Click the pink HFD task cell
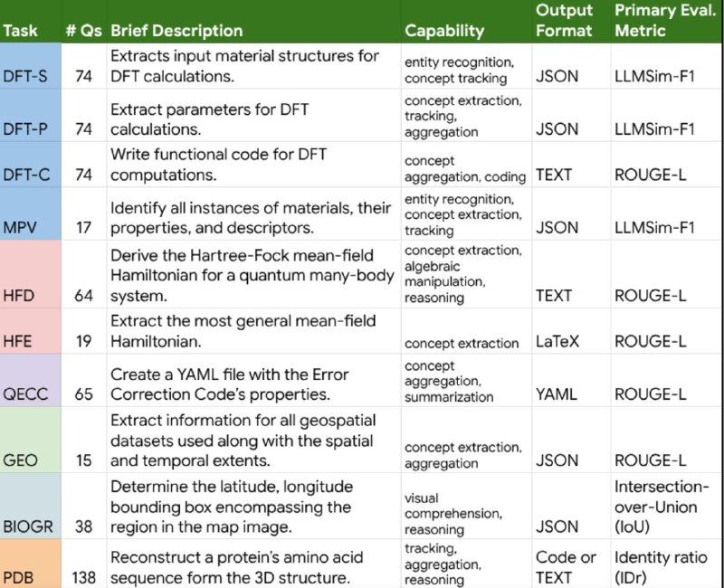This screenshot has width=724, height=588. pos(31,274)
